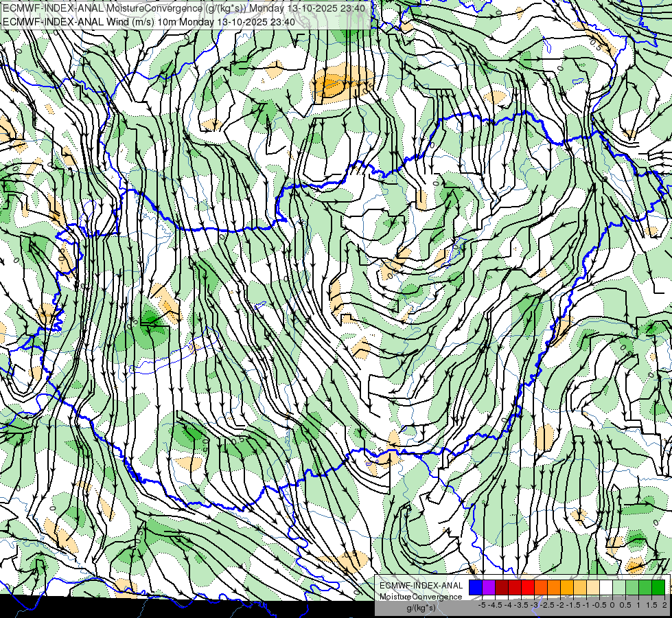This screenshot has height=618, width=672.
Task: Select the -3 tick label in legend
Action: coord(534,605)
